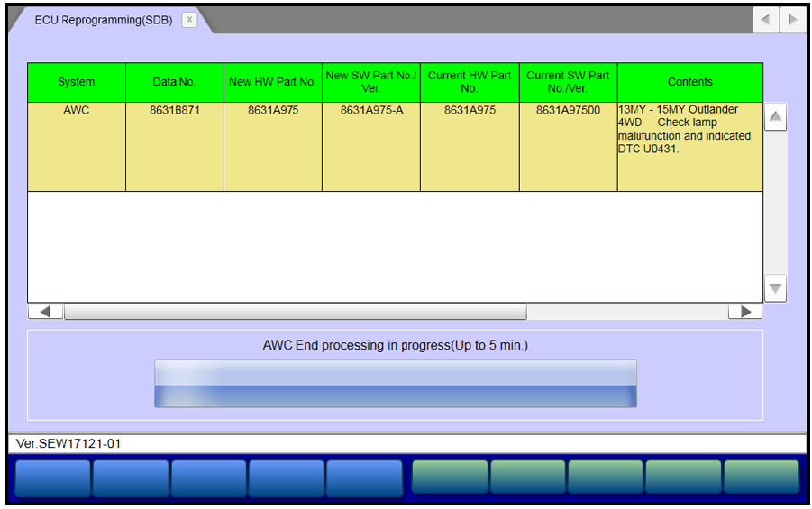The image size is (812, 509).
Task: Click the Data No. column header
Action: (x=175, y=82)
